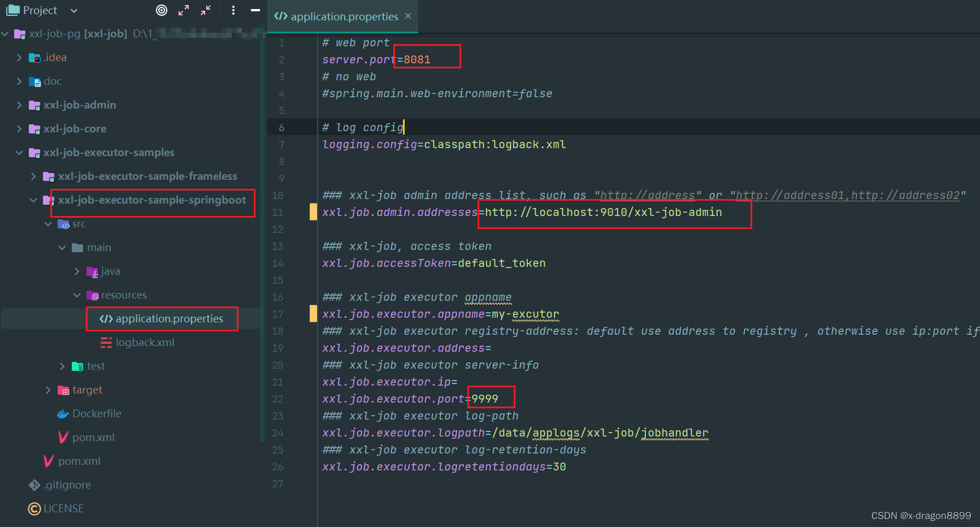The width and height of the screenshot is (980, 527).
Task: Click the server.port value 8081
Action: [x=417, y=60]
